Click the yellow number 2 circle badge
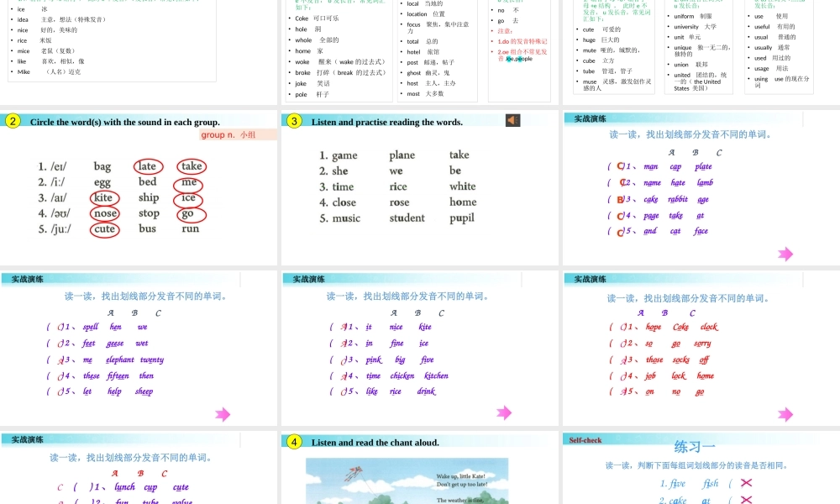 pyautogui.click(x=13, y=121)
